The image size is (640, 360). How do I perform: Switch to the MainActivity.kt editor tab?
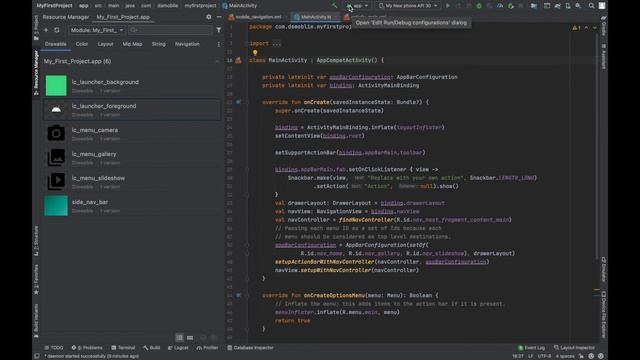coord(316,17)
